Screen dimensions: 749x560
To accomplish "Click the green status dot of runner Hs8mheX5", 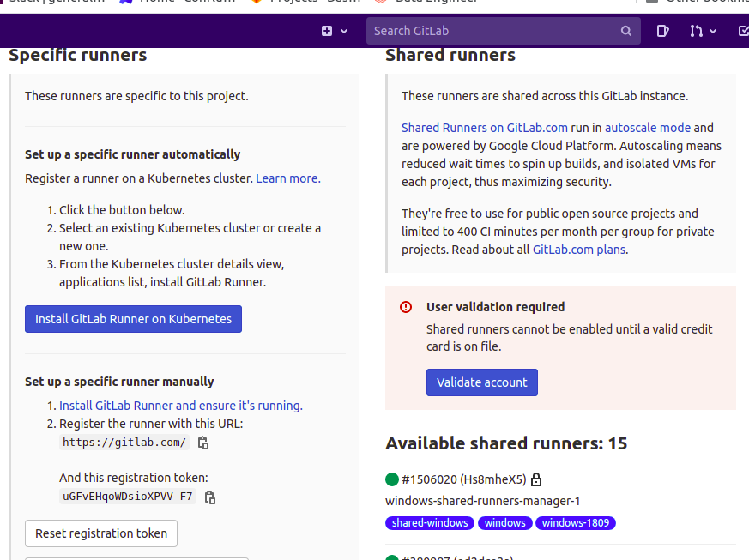I will pyautogui.click(x=391, y=479).
